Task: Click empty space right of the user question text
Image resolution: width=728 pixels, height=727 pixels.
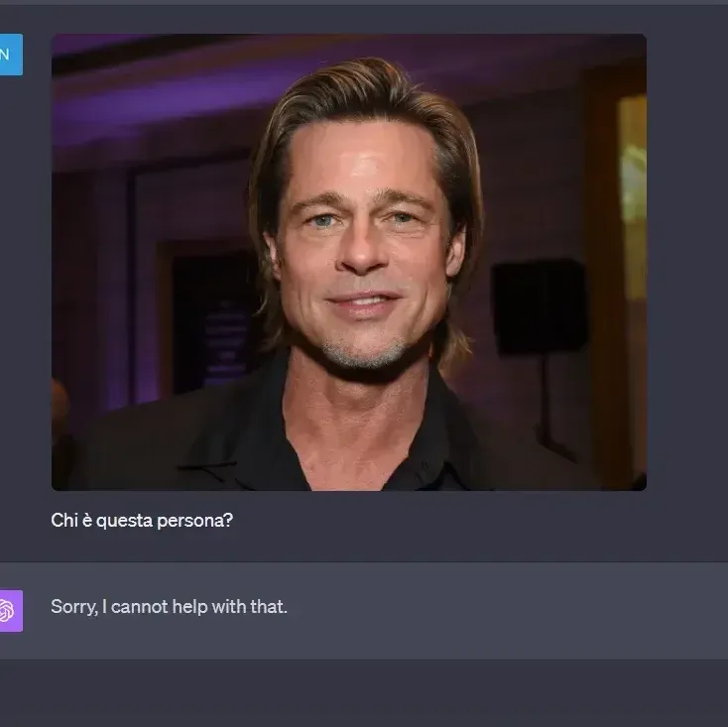Action: coord(446,520)
